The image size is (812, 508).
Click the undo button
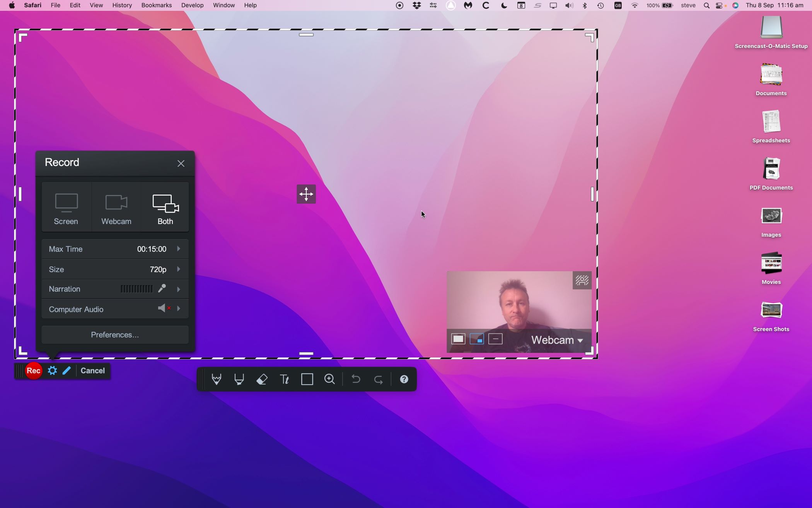point(355,379)
